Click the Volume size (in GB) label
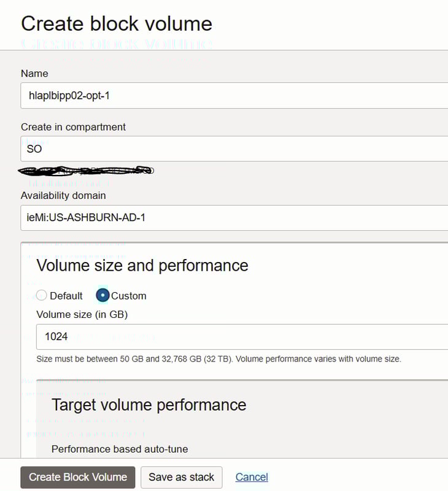Image resolution: width=448 pixels, height=491 pixels. pos(82,315)
